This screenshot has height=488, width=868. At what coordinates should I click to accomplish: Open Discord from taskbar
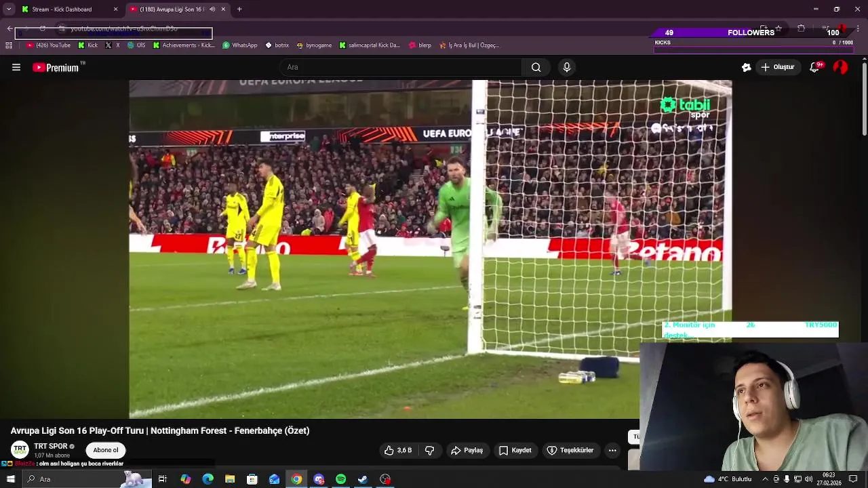click(x=319, y=479)
